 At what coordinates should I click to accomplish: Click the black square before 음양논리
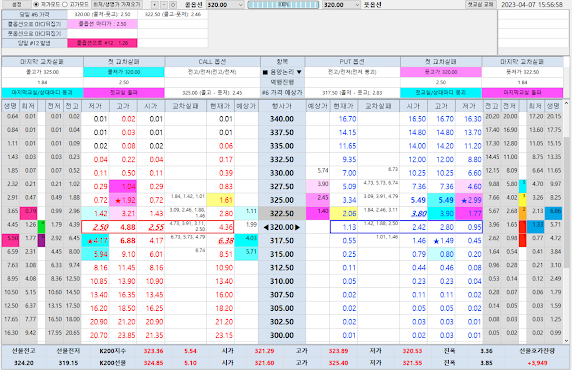click(x=265, y=72)
